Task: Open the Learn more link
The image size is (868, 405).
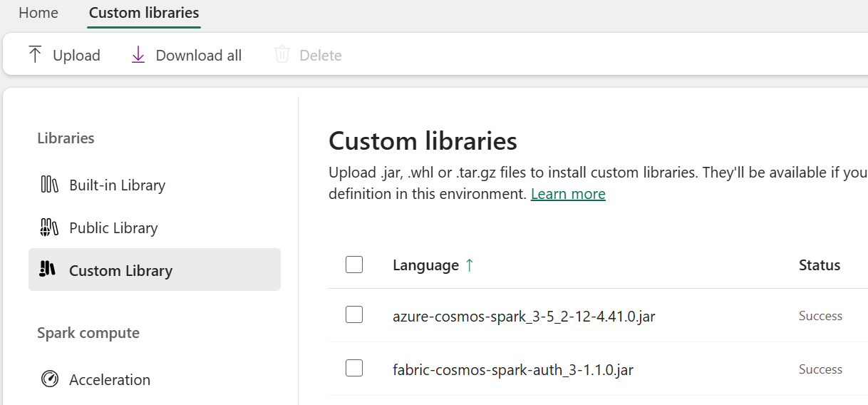Action: [x=568, y=194]
